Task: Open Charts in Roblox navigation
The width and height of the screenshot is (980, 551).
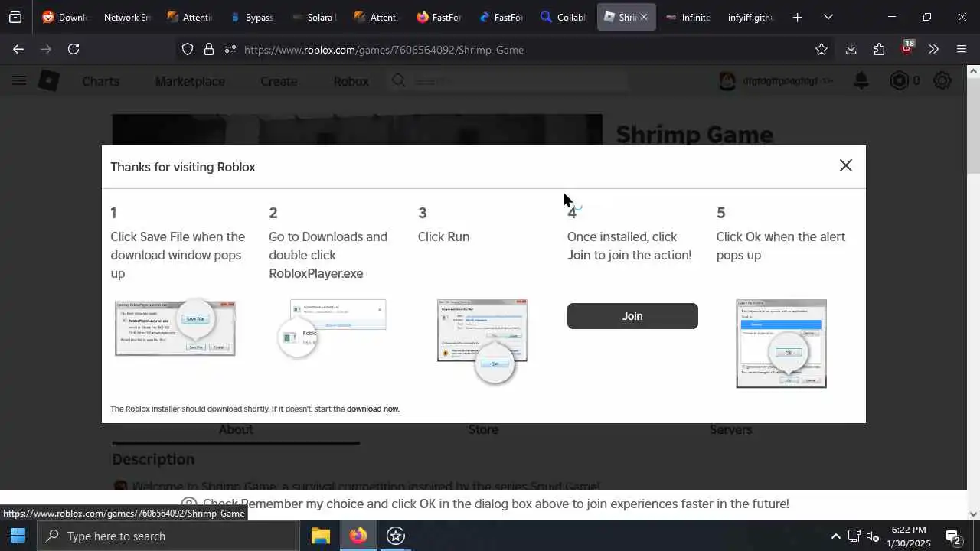Action: point(100,81)
